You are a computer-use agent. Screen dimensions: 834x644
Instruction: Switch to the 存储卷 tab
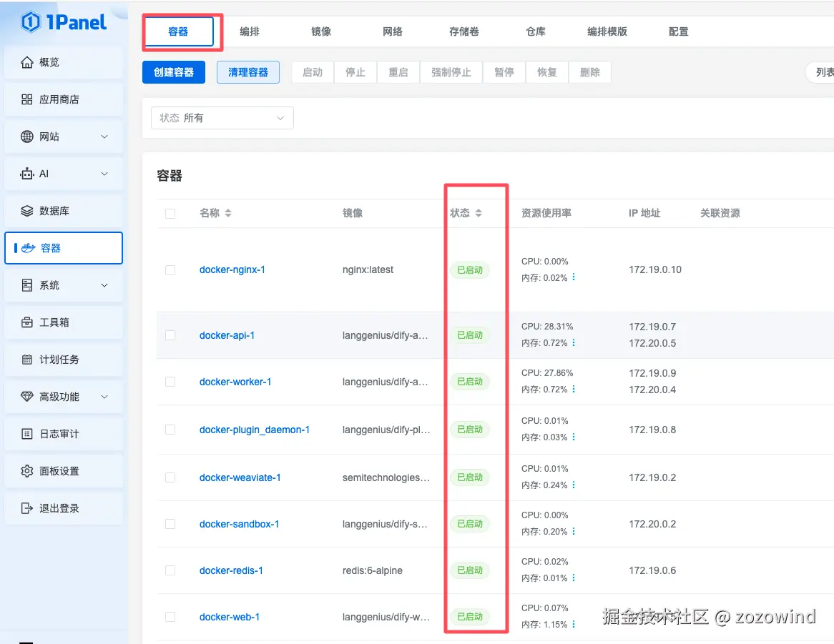click(463, 31)
